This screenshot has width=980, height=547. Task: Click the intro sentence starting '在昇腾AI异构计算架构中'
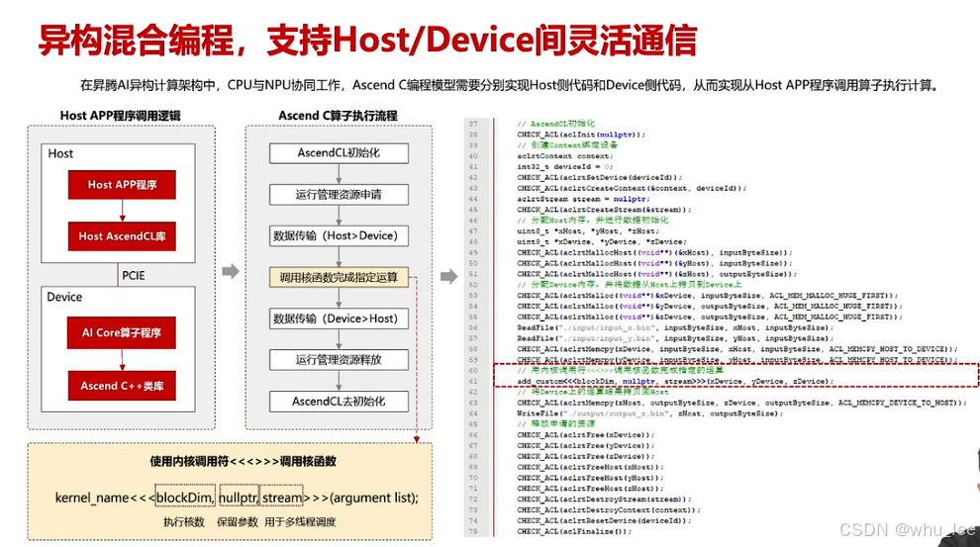click(510, 85)
